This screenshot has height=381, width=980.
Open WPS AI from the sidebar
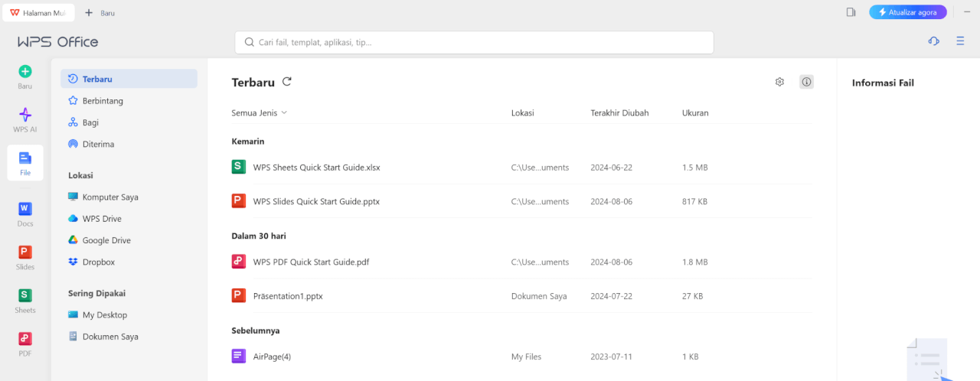(x=25, y=116)
